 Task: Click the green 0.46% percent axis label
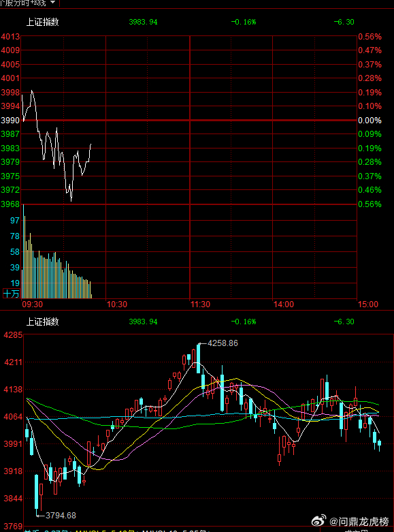pos(370,190)
